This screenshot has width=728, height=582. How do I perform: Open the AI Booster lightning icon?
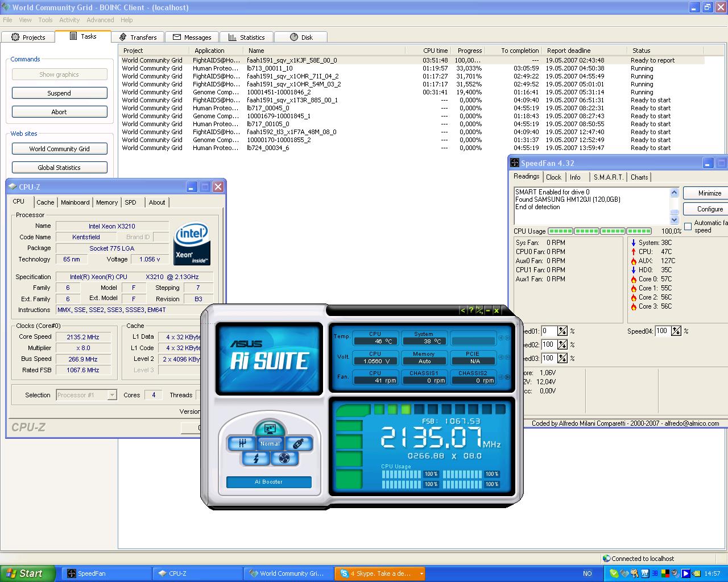255,458
